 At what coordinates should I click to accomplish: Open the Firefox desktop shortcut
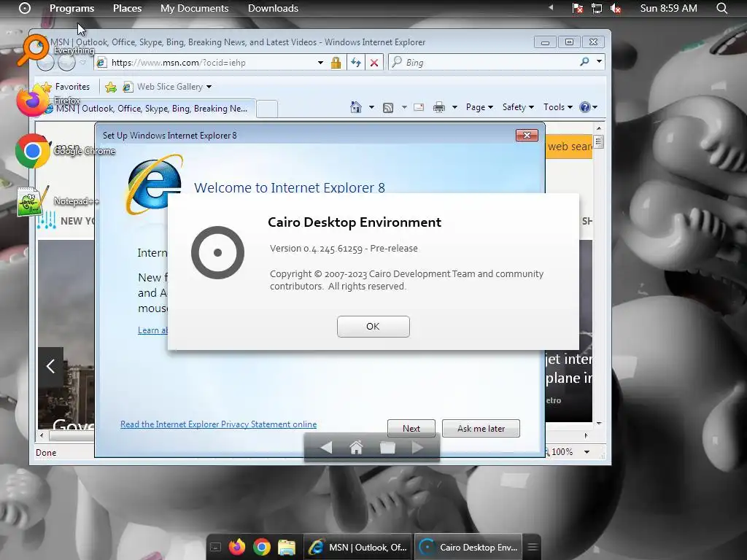(32, 101)
